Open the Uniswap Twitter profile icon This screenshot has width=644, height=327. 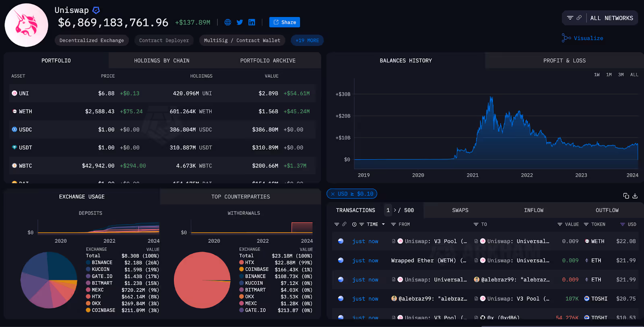click(x=240, y=22)
